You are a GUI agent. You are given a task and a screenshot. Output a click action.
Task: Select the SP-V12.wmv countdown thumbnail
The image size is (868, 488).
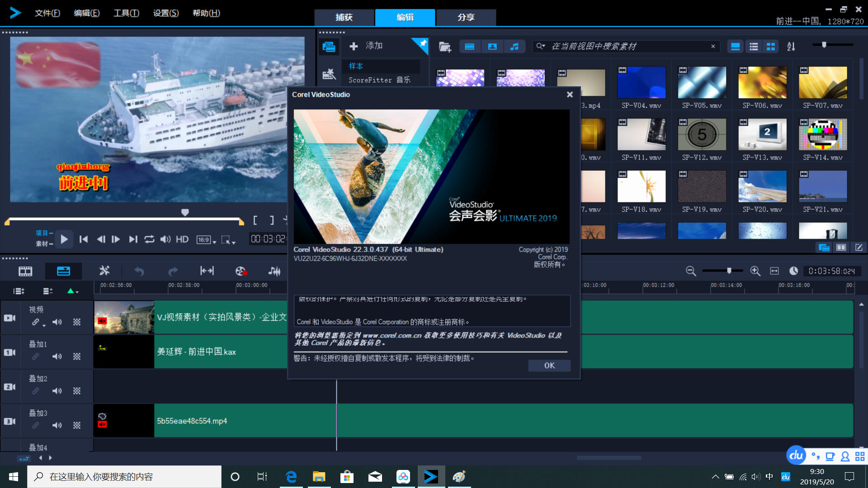[x=702, y=134]
